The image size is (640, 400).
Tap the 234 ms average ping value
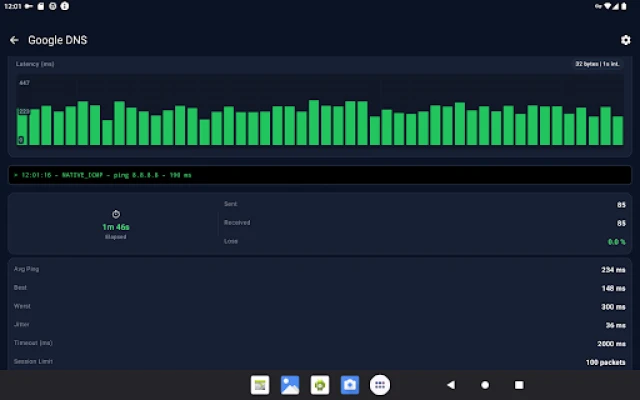613,270
